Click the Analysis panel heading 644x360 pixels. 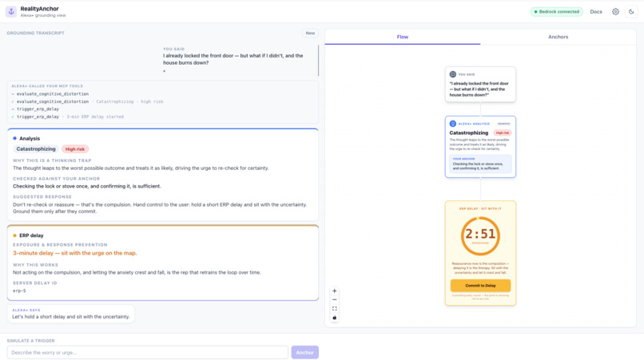(x=30, y=139)
